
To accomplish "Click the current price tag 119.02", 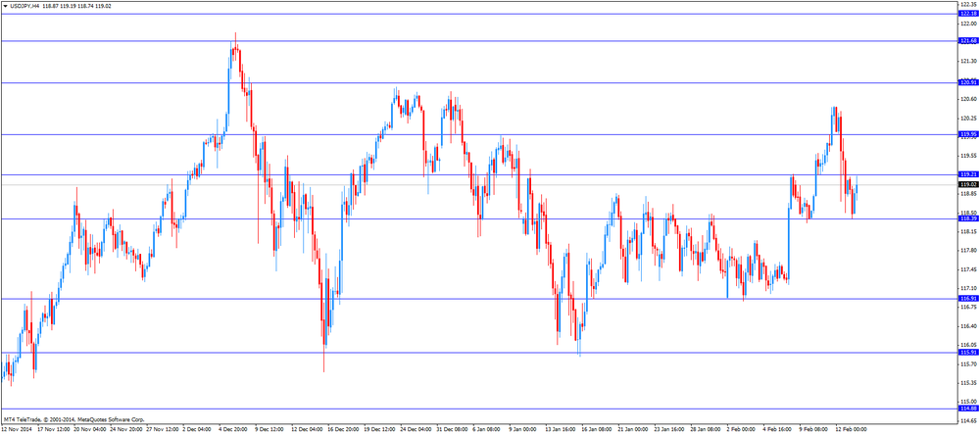I will (968, 185).
